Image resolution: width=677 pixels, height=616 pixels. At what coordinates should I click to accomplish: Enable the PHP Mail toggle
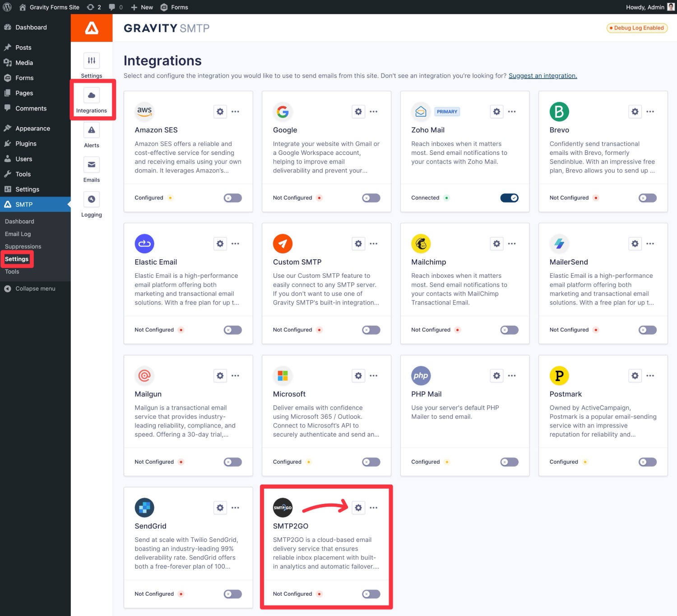pyautogui.click(x=510, y=462)
